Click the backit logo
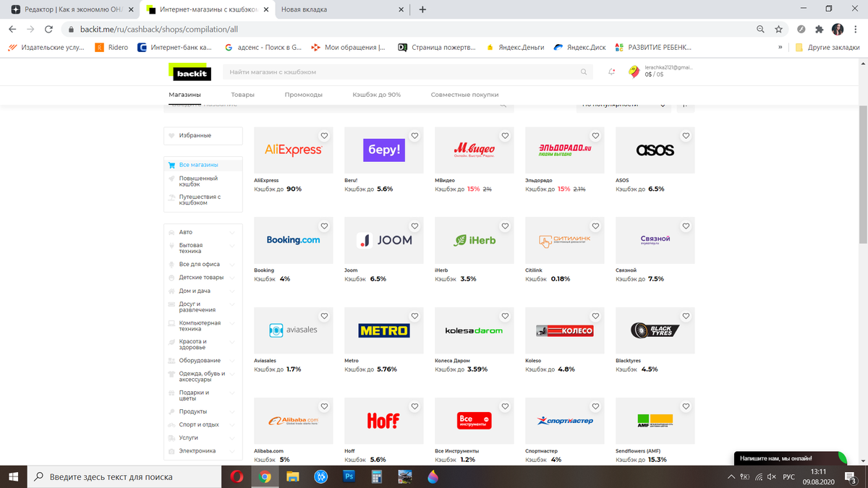868x488 pixels. (x=190, y=72)
